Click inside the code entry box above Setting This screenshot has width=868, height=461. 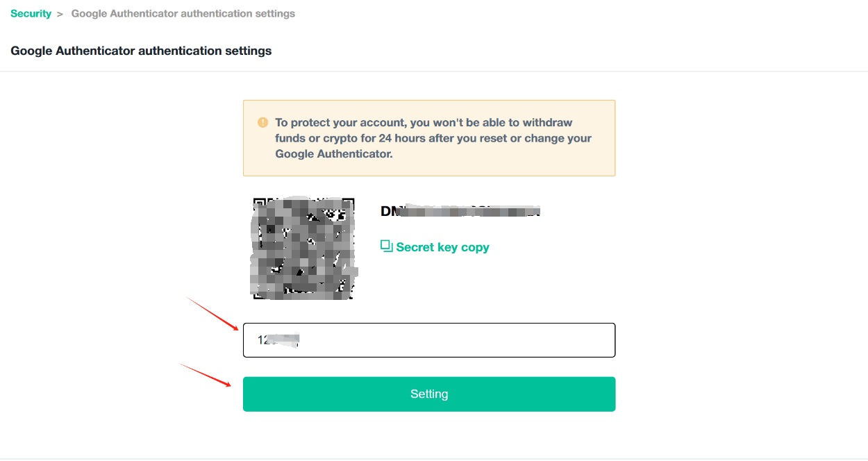tap(429, 340)
